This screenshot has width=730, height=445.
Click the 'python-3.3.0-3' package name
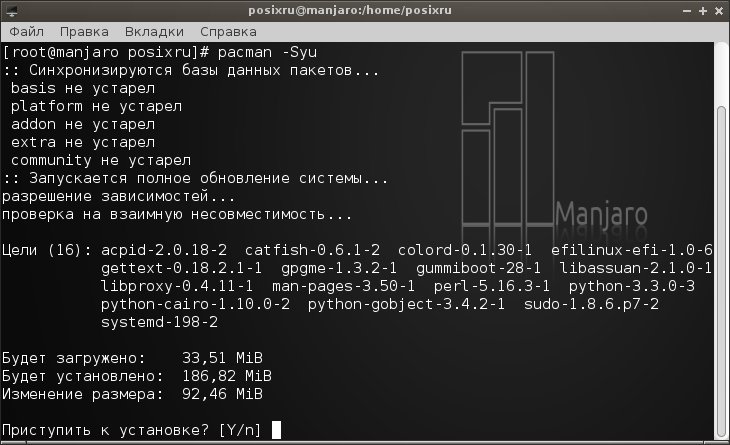coord(632,286)
